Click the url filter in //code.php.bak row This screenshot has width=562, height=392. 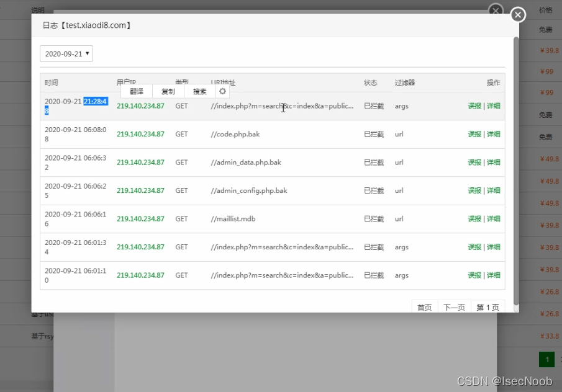tap(399, 134)
